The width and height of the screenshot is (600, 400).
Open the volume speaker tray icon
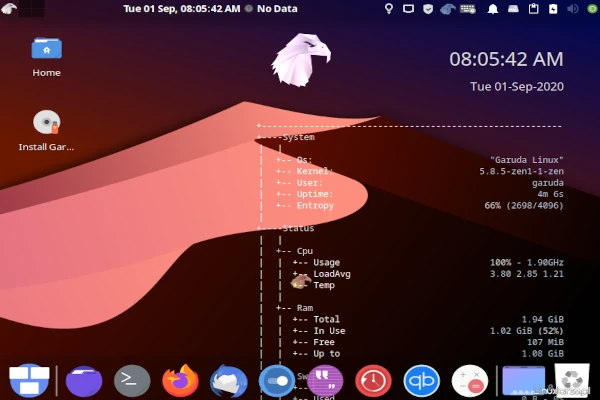(572, 8)
